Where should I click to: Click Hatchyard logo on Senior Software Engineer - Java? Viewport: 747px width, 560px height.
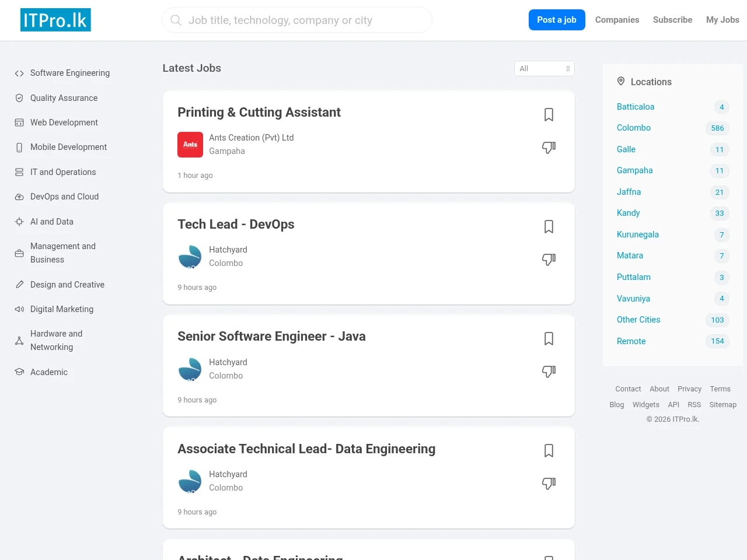coord(190,369)
